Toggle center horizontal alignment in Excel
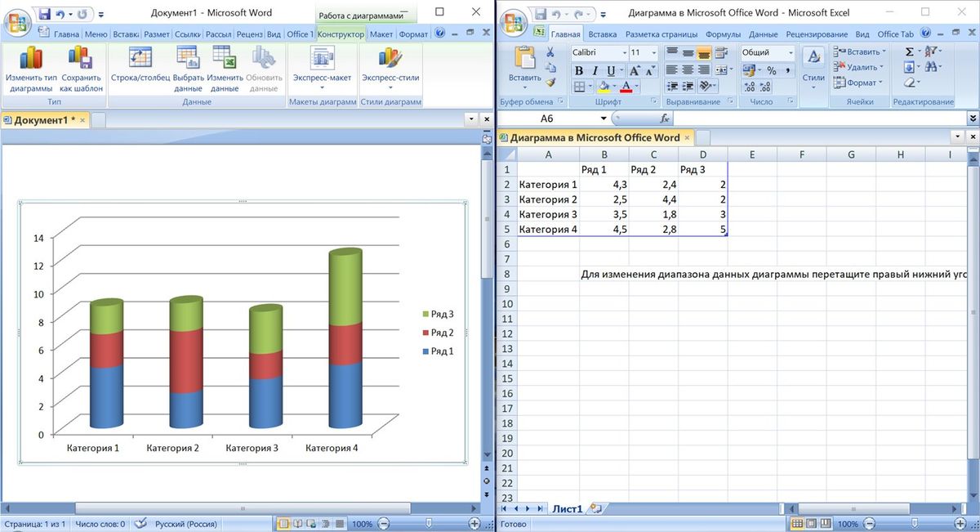This screenshot has height=532, width=980. click(688, 70)
